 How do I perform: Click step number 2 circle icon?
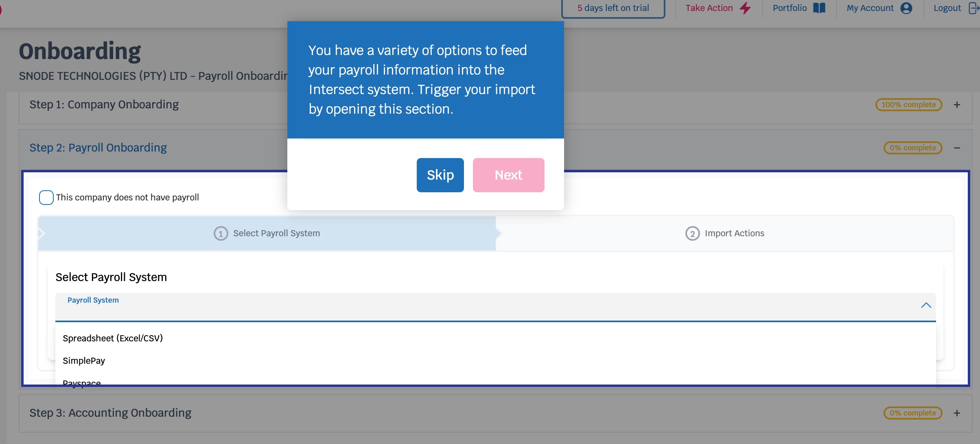pyautogui.click(x=692, y=233)
